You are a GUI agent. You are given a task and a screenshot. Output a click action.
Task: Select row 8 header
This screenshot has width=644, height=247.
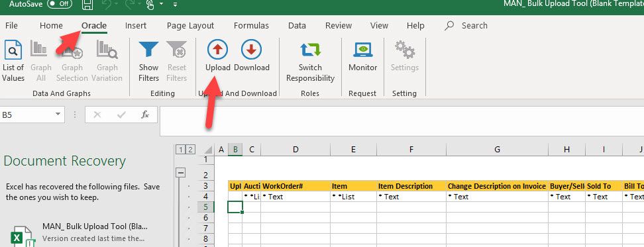click(206, 238)
